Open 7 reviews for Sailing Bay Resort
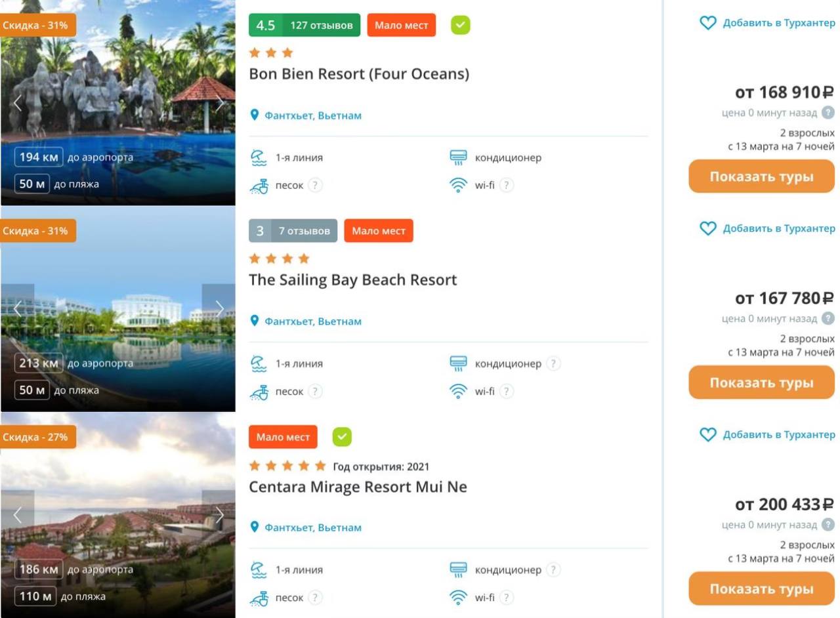 coord(304,231)
